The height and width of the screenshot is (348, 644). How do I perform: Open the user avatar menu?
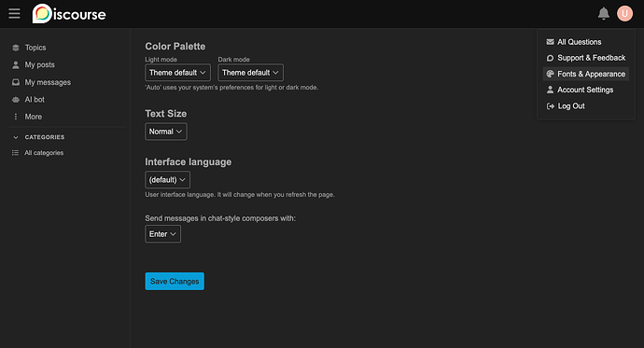click(x=624, y=14)
